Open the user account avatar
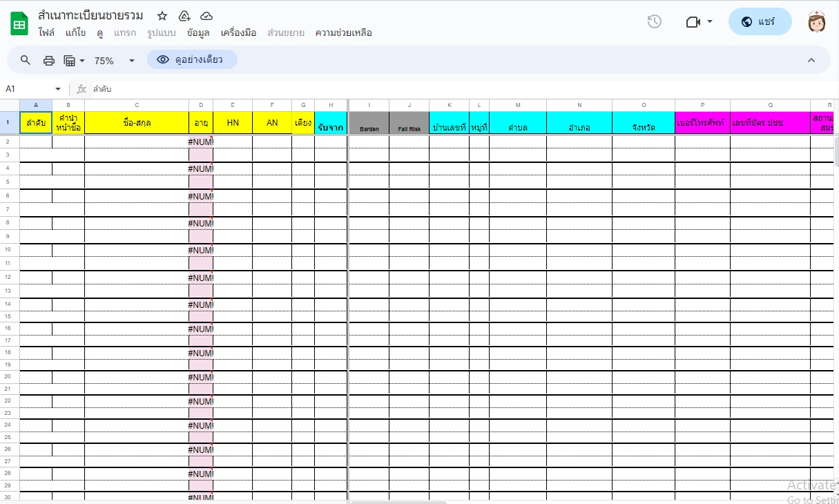The height and width of the screenshot is (504, 839). [x=817, y=21]
